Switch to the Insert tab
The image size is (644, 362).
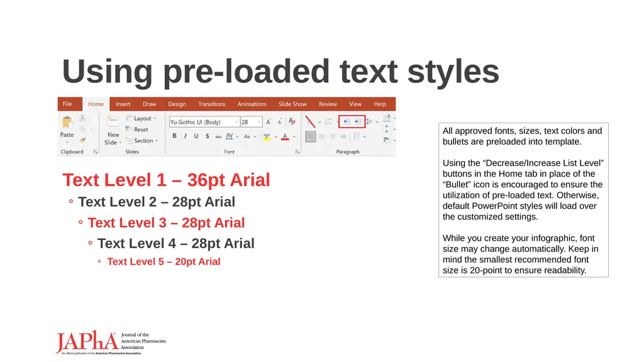pos(123,104)
